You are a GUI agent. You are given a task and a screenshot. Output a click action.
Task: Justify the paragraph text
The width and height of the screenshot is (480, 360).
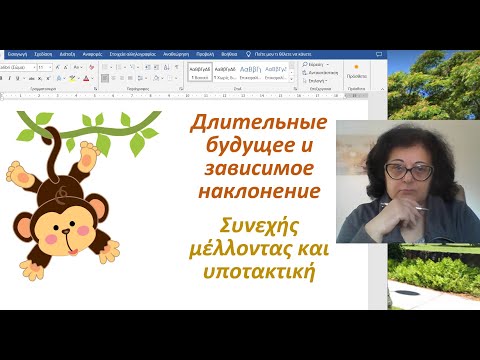coord(130,78)
